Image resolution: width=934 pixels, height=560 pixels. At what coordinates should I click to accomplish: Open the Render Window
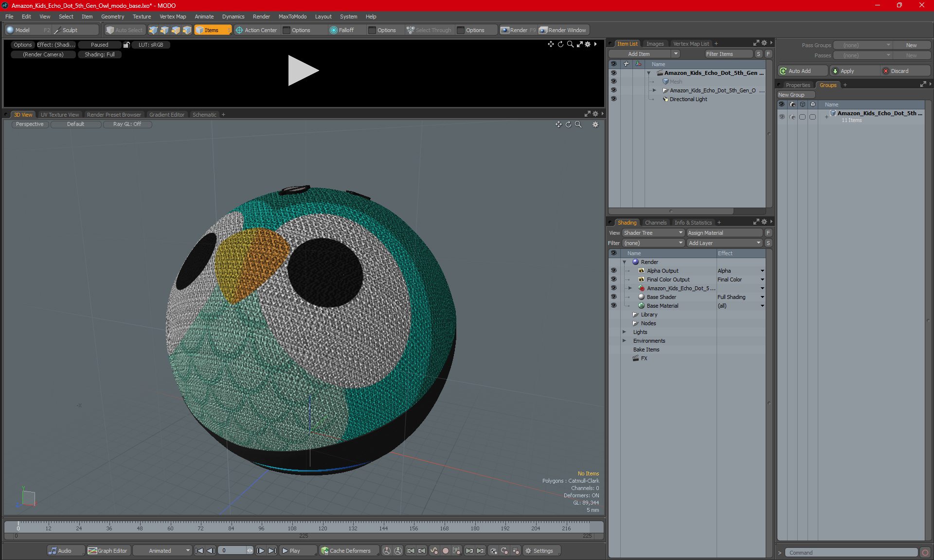tap(563, 30)
